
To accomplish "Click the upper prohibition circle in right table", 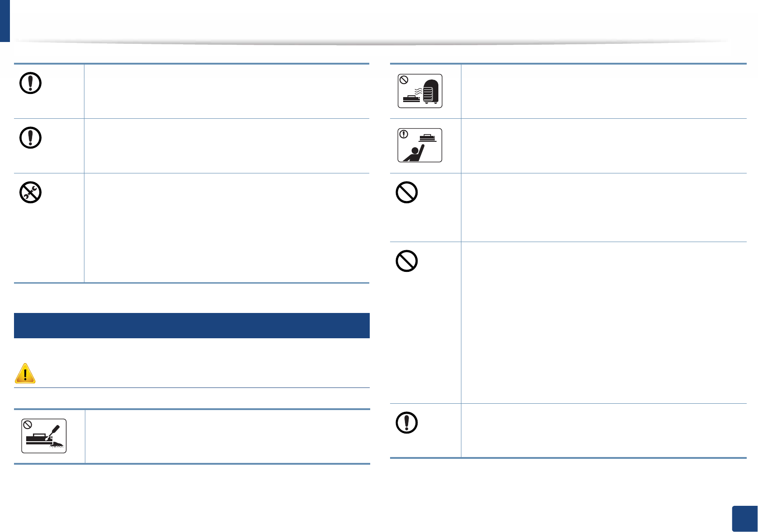I will click(406, 192).
